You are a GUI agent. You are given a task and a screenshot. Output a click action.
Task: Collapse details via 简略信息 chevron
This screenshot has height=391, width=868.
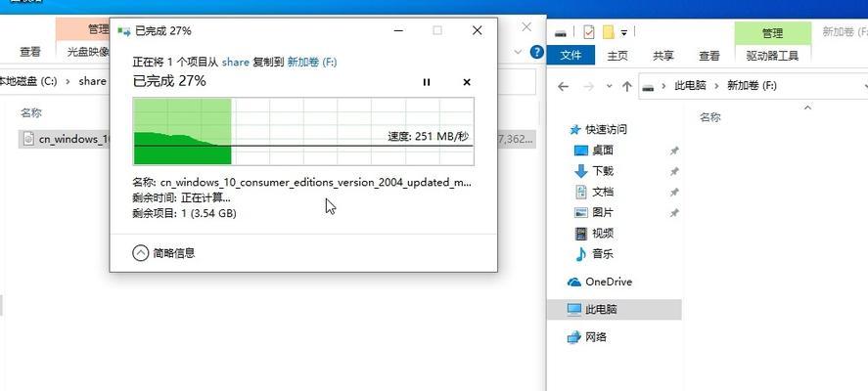click(x=141, y=253)
